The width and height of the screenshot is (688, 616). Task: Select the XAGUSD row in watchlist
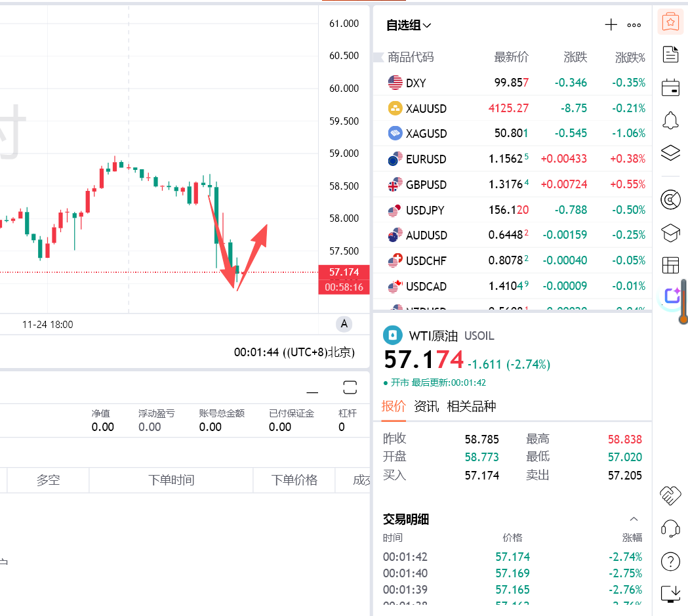pos(512,133)
